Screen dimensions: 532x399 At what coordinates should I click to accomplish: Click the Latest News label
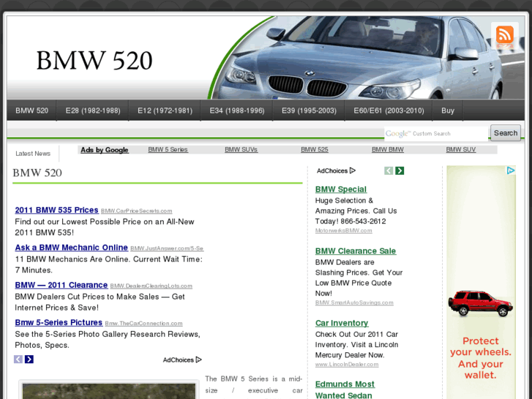33,154
